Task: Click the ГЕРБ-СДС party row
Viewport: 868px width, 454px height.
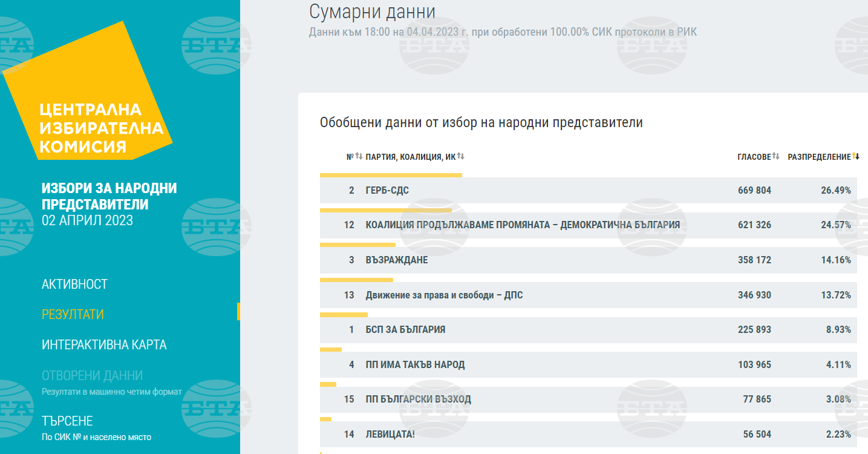Action: (x=387, y=190)
